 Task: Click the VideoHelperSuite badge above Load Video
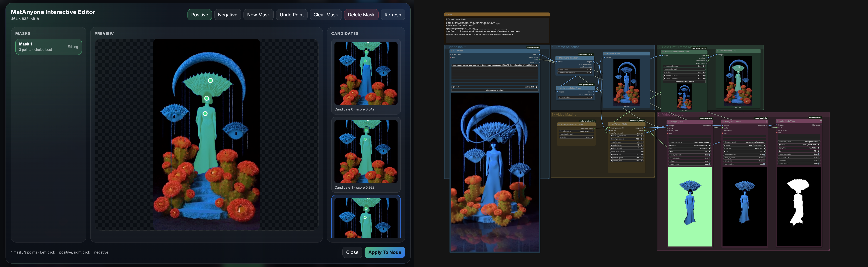click(533, 47)
